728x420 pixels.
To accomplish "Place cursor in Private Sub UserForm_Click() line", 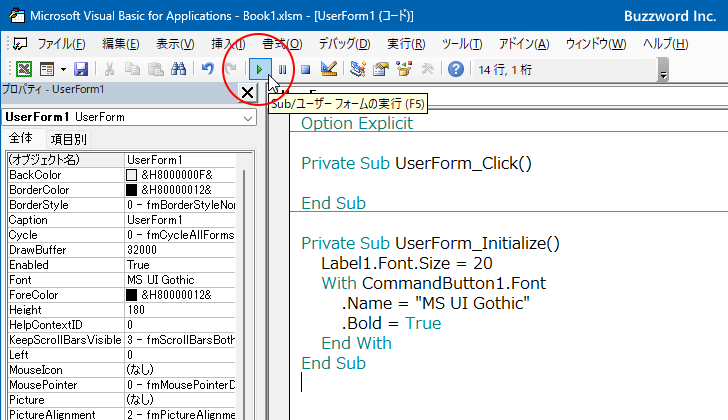I will point(416,163).
